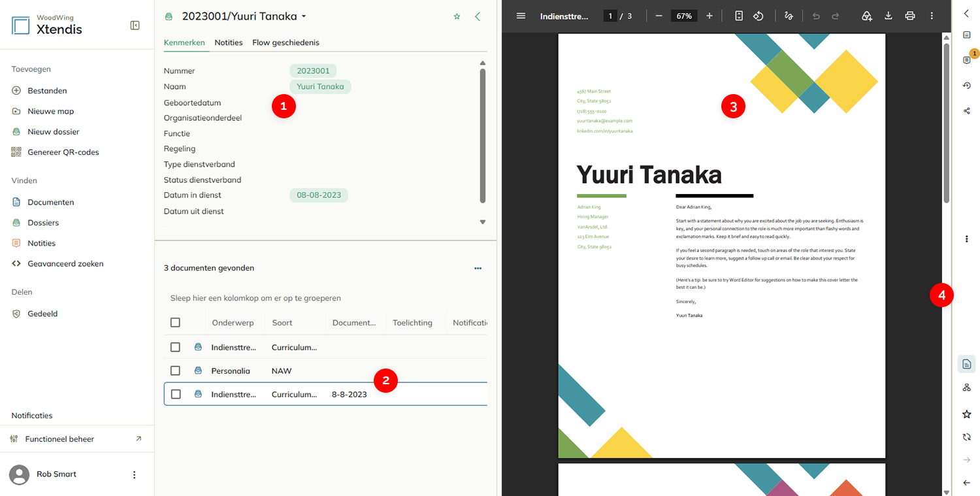Open the PDF viewer hamburger menu
Viewport: 980px width, 496px height.
click(x=521, y=16)
